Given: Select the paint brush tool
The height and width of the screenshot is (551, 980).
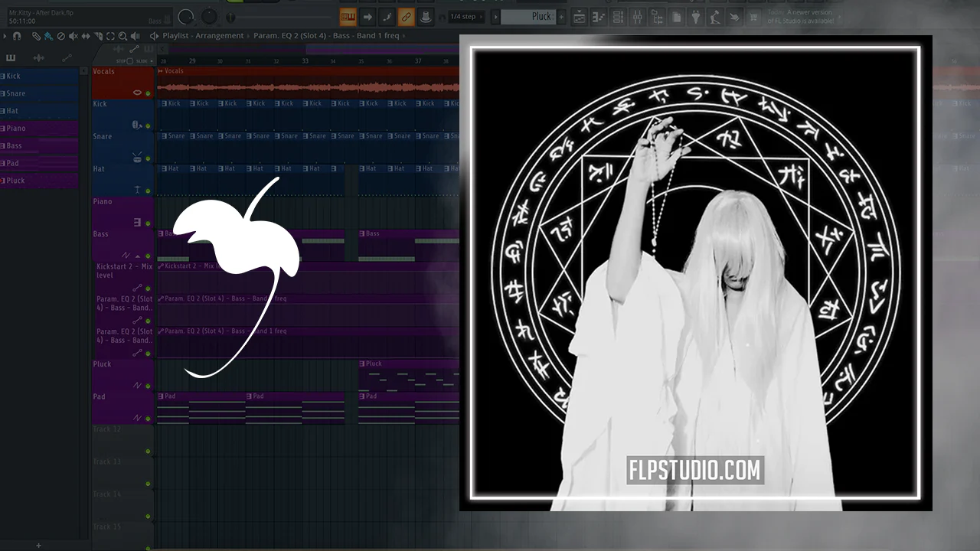Looking at the screenshot, I should click(48, 36).
